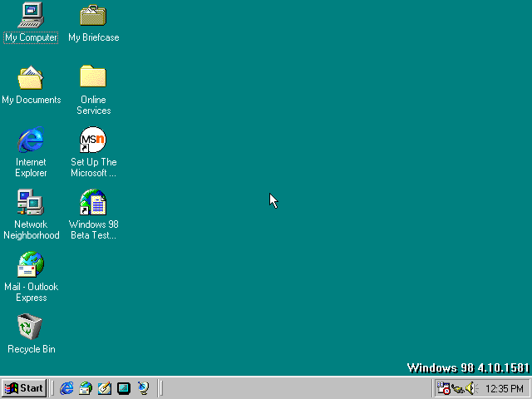Open the volume speaker tray icon
The height and width of the screenshot is (399, 532).
coord(471,388)
